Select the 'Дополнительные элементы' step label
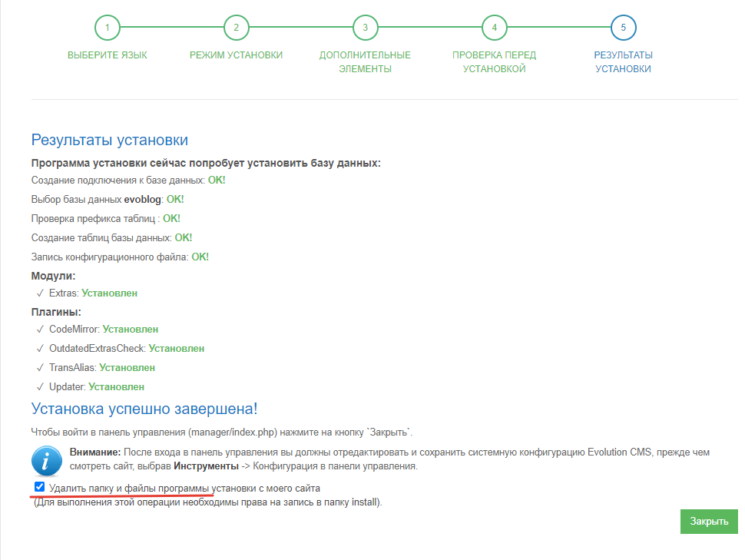The width and height of the screenshot is (745, 560). coord(365,62)
